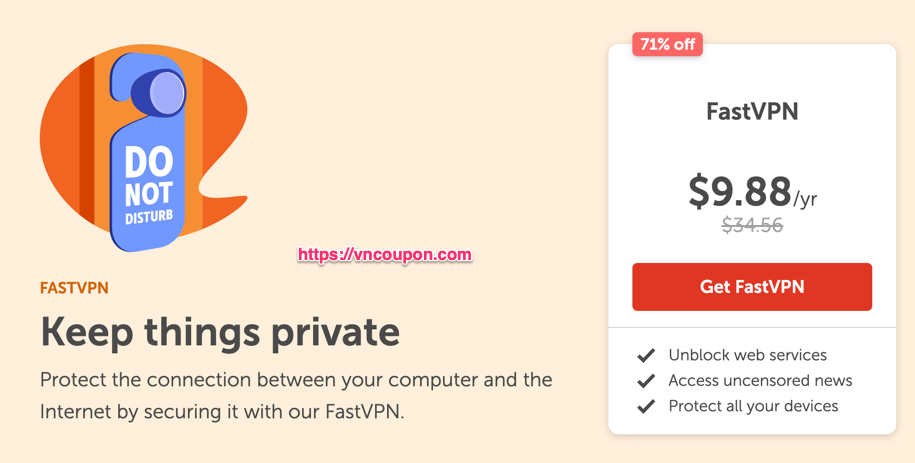
Task: Click the checkmark beside Access uncensored news
Action: 646,381
